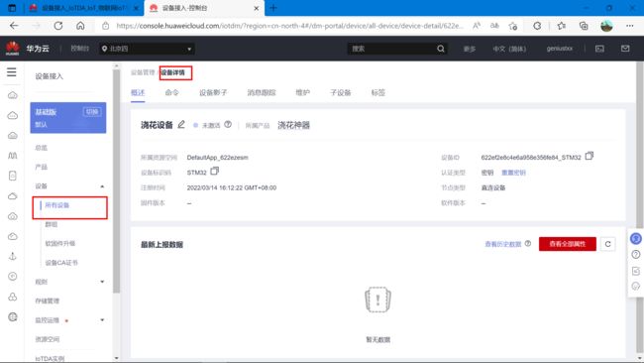This screenshot has height=363, width=644.
Task: Open the browser favorites list icon
Action: coord(562,26)
